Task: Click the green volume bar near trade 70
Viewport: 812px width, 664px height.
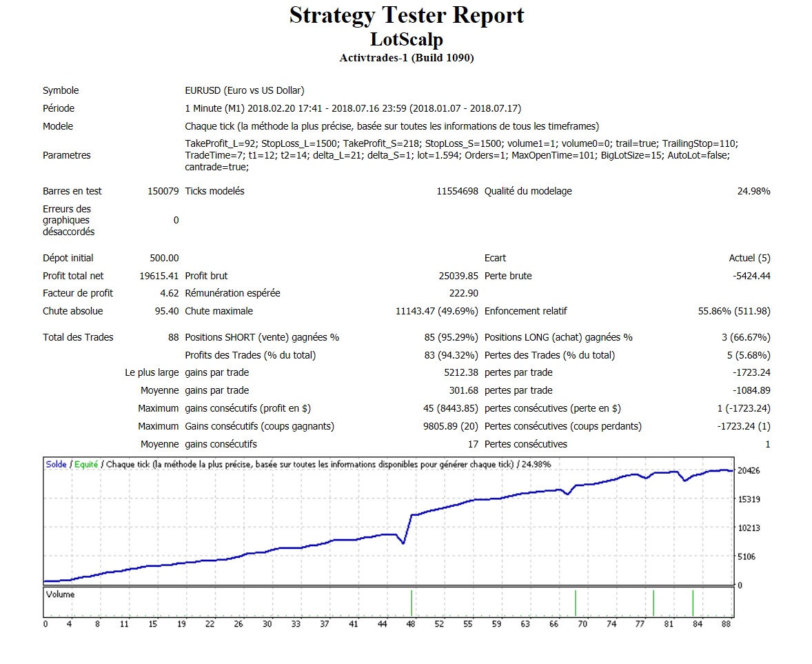Action: (x=576, y=603)
